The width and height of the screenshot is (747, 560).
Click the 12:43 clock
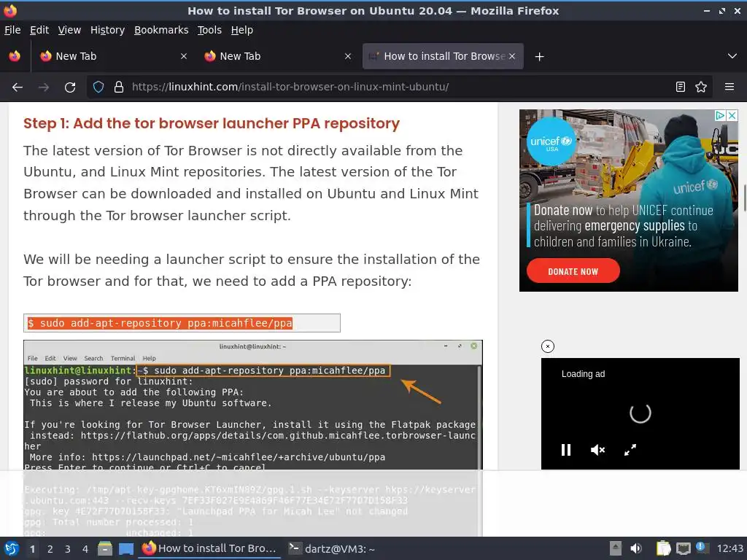(x=729, y=548)
